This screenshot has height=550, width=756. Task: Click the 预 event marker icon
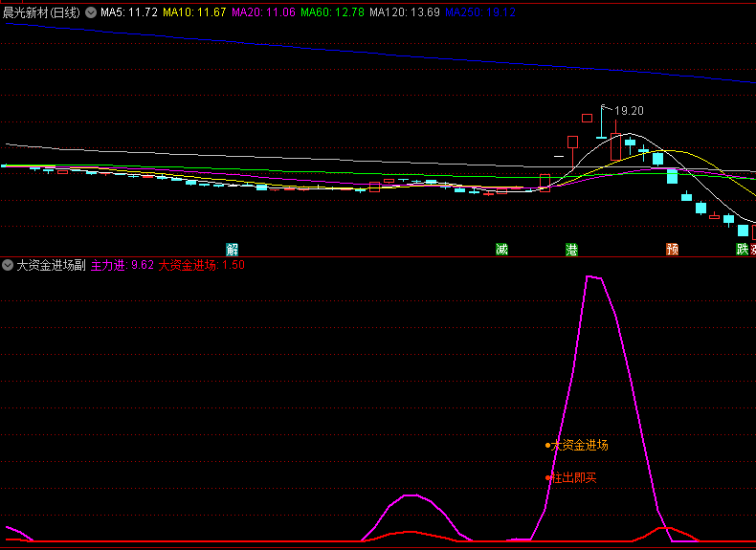(x=672, y=250)
